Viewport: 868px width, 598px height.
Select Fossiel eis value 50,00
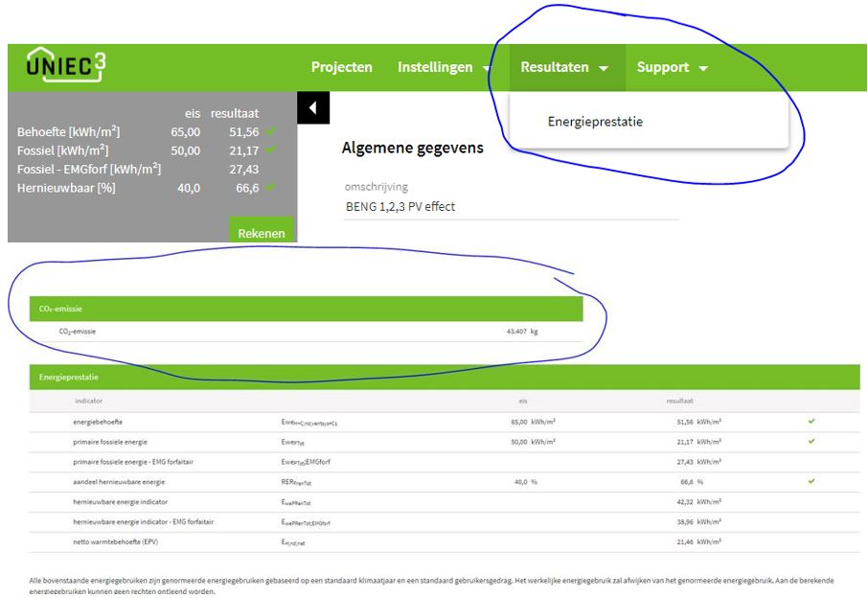click(186, 150)
